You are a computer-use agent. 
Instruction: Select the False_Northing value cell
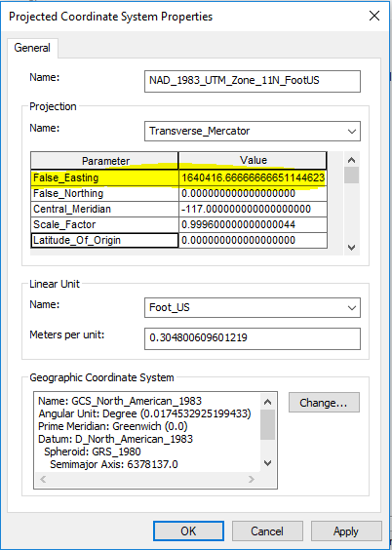pos(253,193)
